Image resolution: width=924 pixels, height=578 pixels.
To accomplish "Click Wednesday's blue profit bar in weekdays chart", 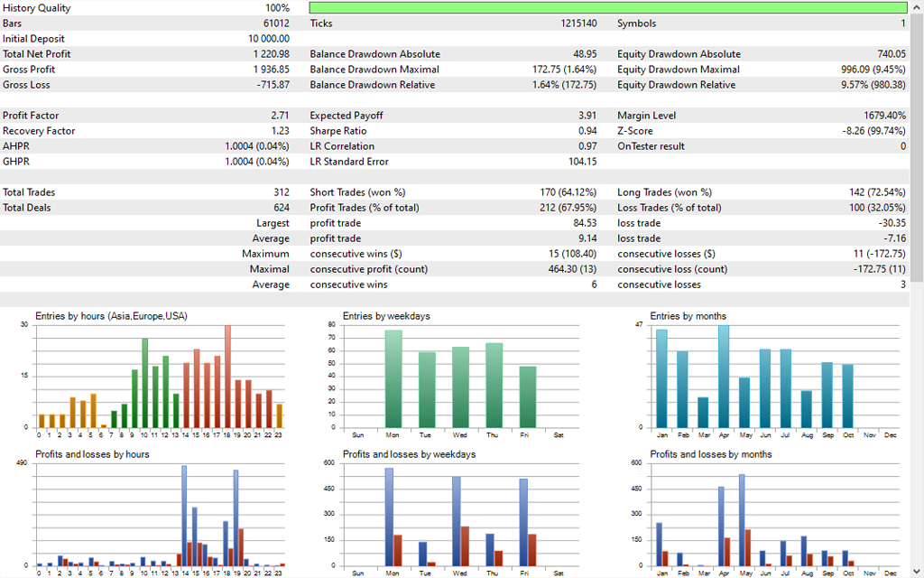I will tap(457, 521).
